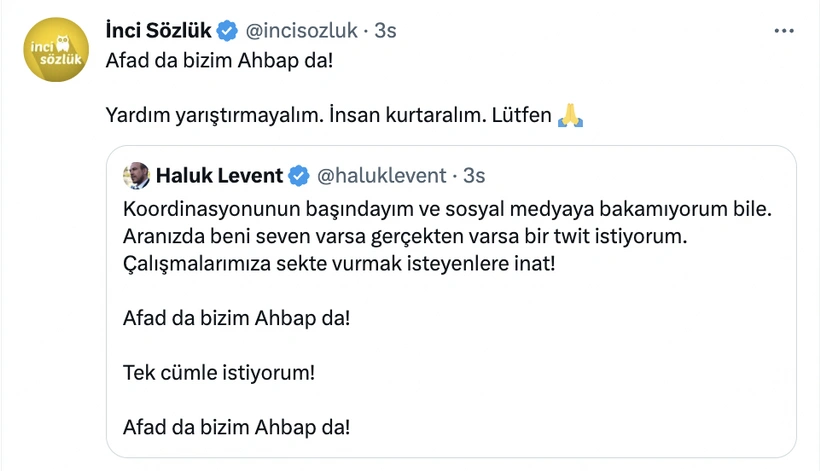
Task: Click Haluk Levent's blue verified badge
Action: click(298, 177)
